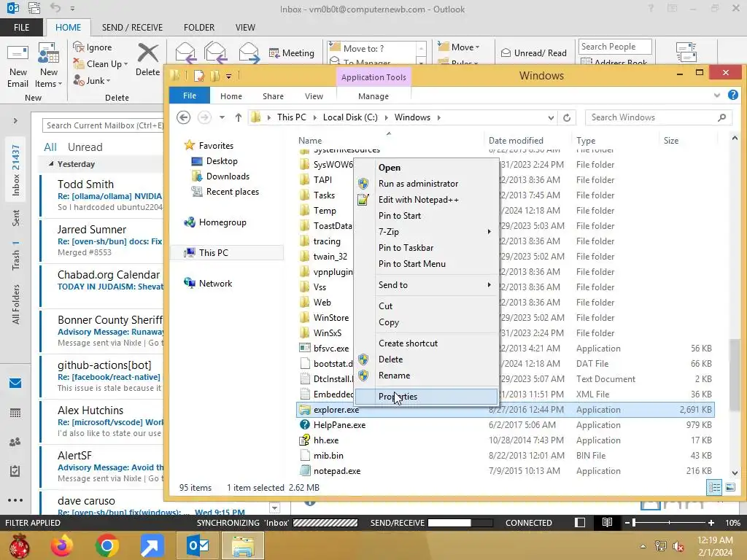The height and width of the screenshot is (560, 747).
Task: Click Reading view icon in Outlook status bar
Action: tap(606, 522)
